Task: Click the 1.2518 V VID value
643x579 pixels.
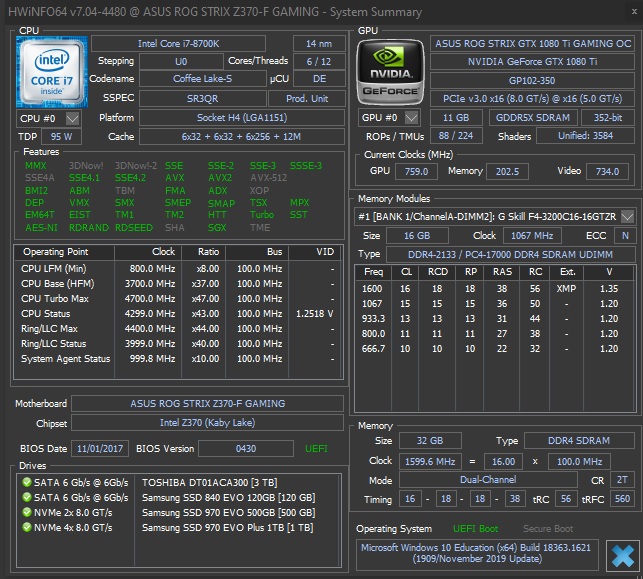Action: pyautogui.click(x=315, y=314)
